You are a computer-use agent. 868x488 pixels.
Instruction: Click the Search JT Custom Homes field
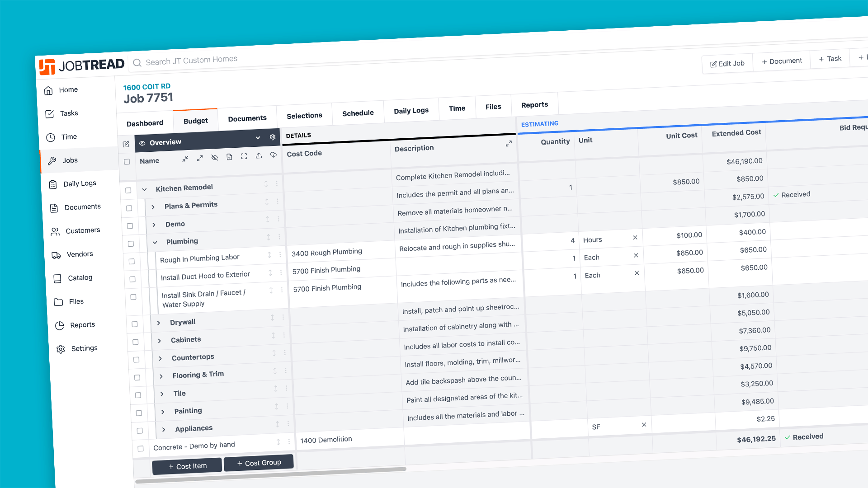[x=191, y=60]
